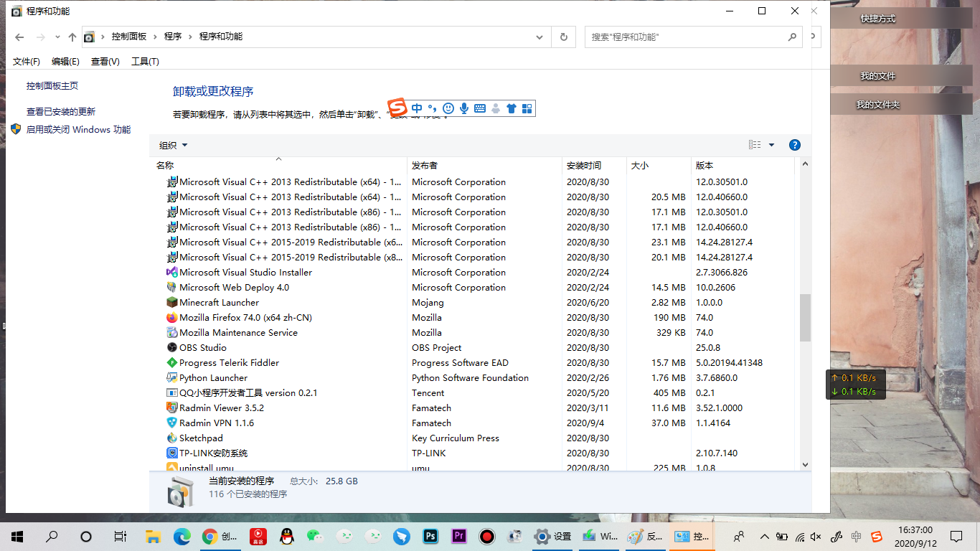Click the Microsoft Visual Studio Installer icon
The height and width of the screenshot is (551, 980).
[x=172, y=273]
